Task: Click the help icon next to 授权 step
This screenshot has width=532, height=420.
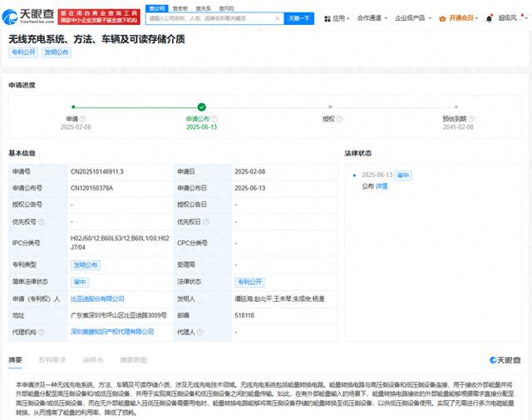Action: pos(339,119)
